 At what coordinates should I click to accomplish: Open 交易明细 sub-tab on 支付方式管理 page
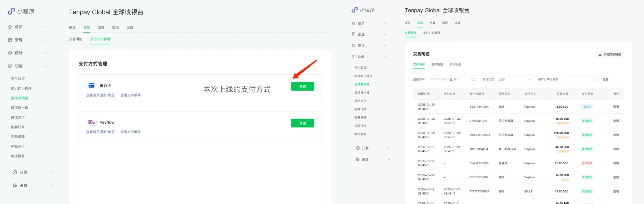(76, 39)
